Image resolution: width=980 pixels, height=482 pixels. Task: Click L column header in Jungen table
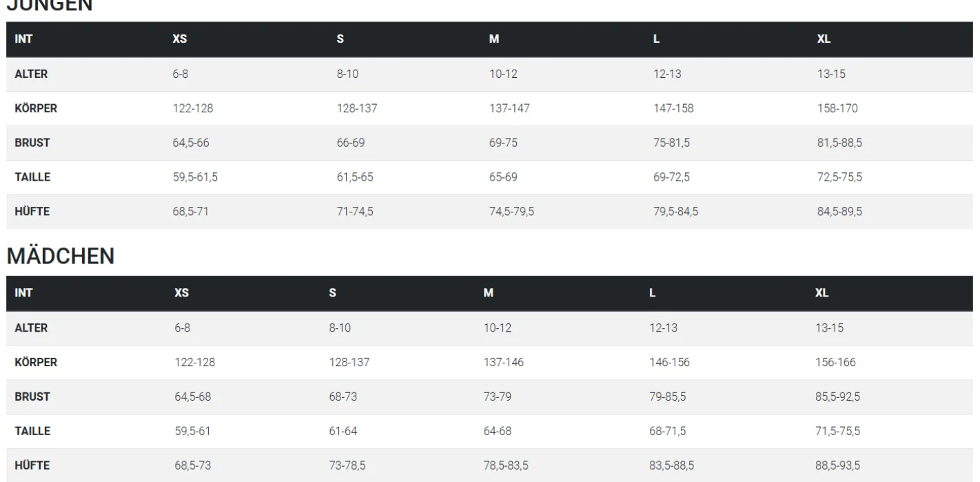pyautogui.click(x=656, y=39)
